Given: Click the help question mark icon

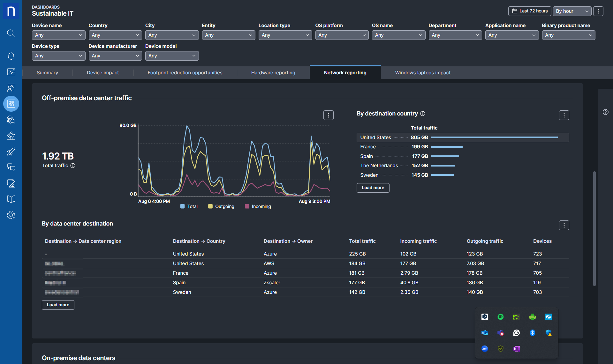Looking at the screenshot, I should pos(605,112).
